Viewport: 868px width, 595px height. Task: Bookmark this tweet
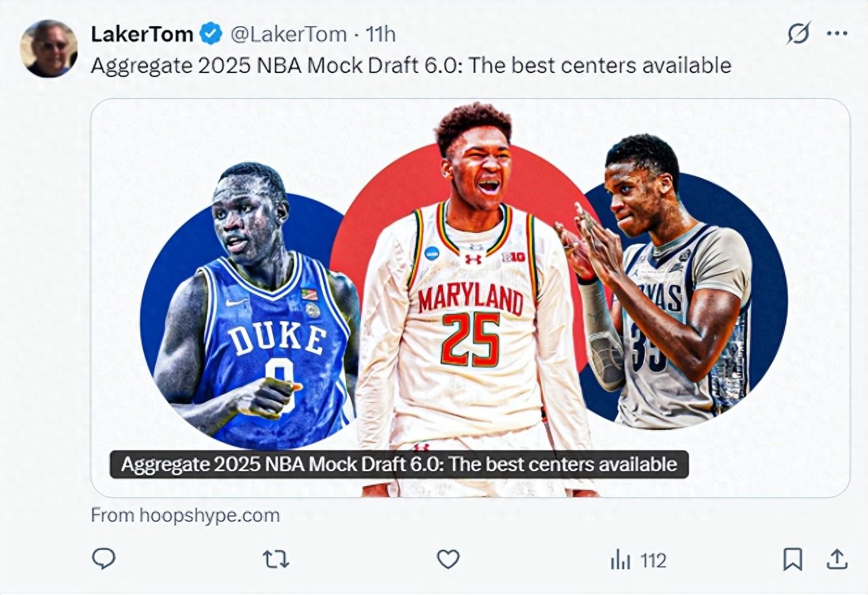tap(792, 559)
